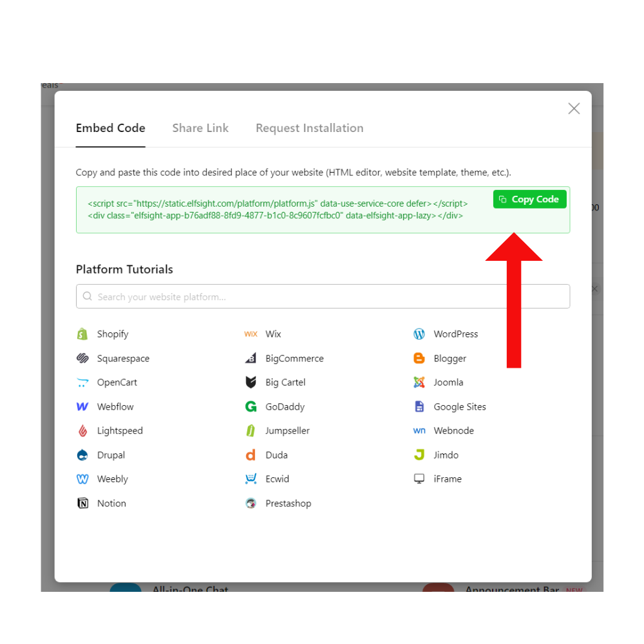Open the Blogger tutorial link
Image resolution: width=644 pixels, height=644 pixels.
(x=450, y=358)
